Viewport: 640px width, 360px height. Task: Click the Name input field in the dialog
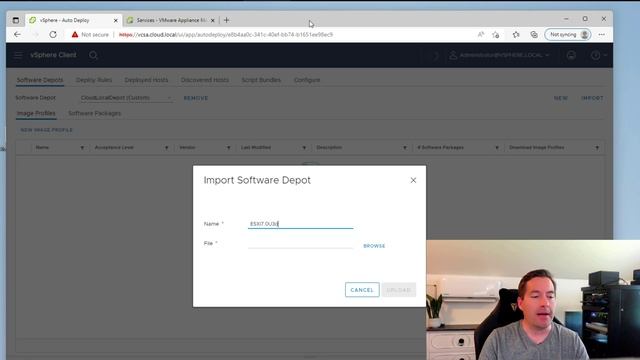(x=300, y=224)
